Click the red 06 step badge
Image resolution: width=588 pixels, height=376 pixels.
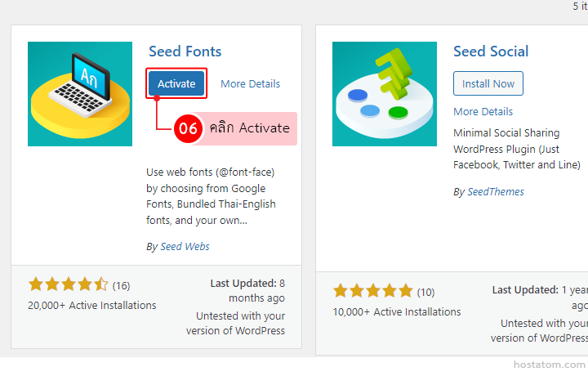click(188, 128)
